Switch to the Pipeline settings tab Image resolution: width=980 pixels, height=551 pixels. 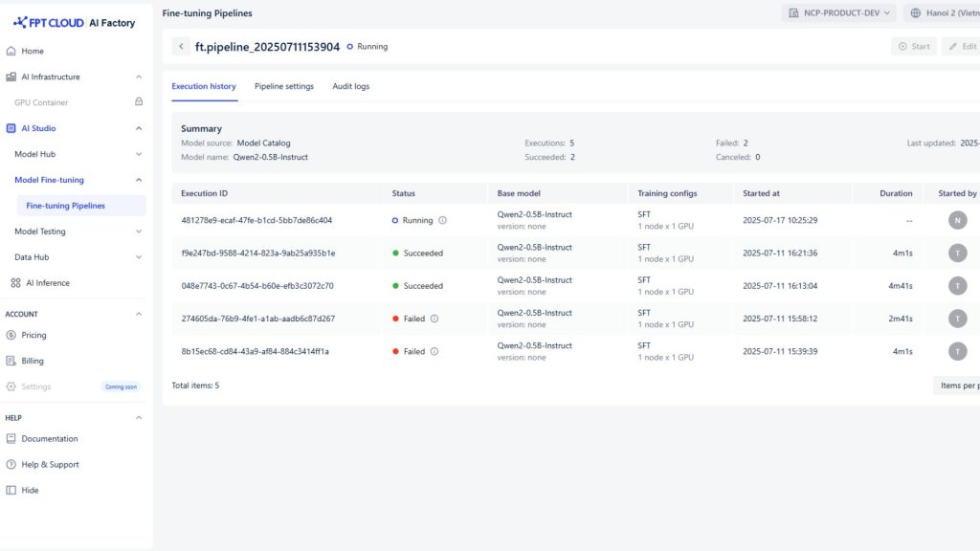point(283,86)
